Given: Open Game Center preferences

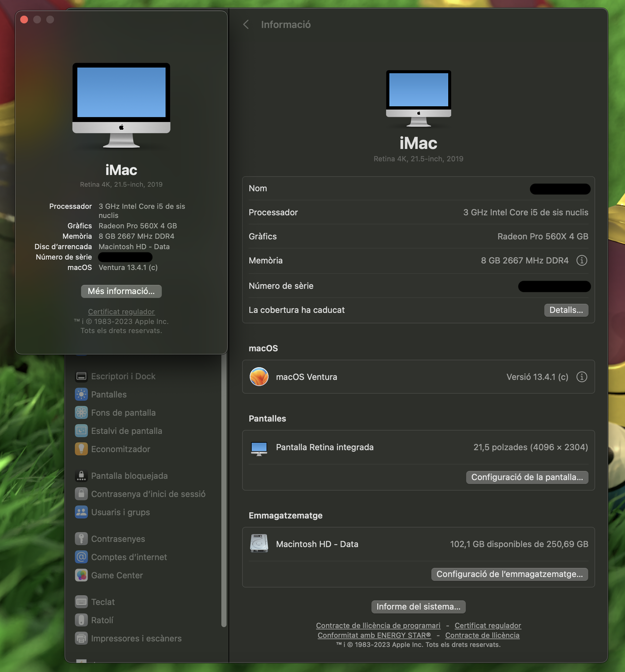Looking at the screenshot, I should tap(117, 575).
